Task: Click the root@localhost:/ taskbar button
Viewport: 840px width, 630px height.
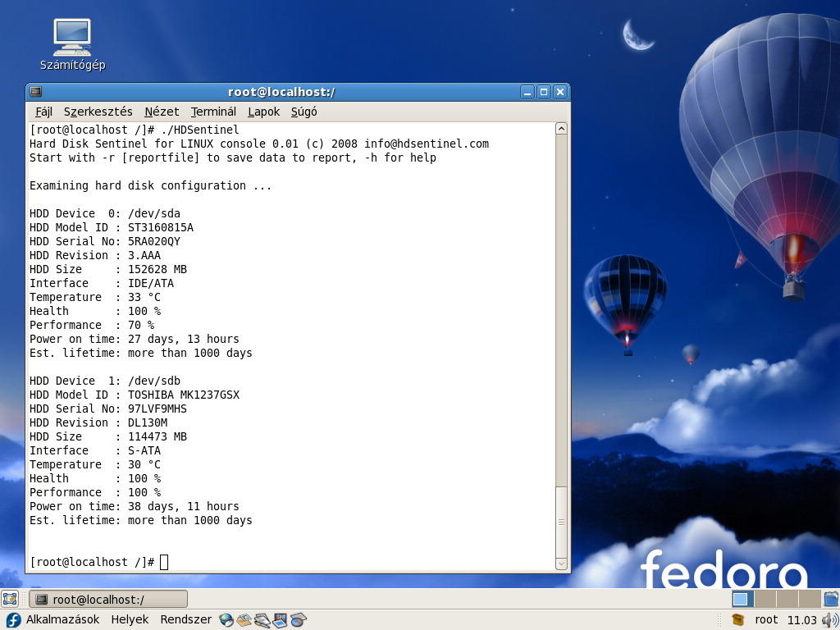Action: (107, 599)
